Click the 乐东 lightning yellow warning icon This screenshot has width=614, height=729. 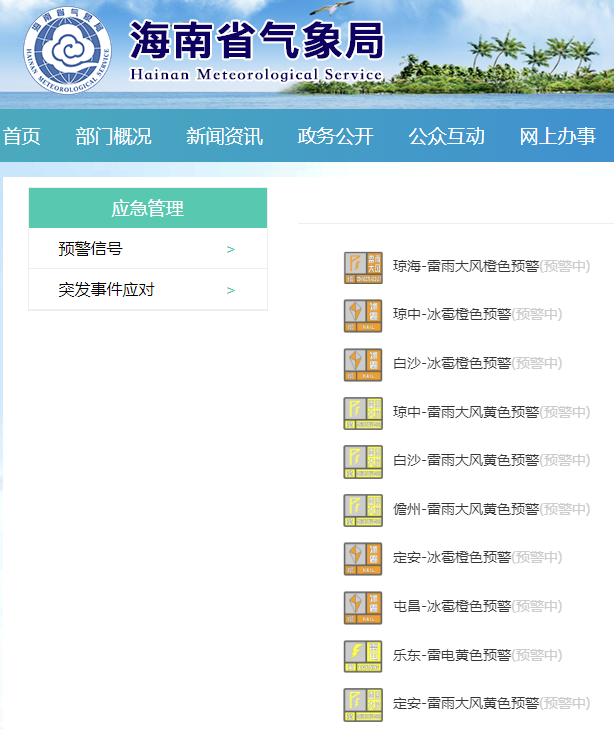363,656
